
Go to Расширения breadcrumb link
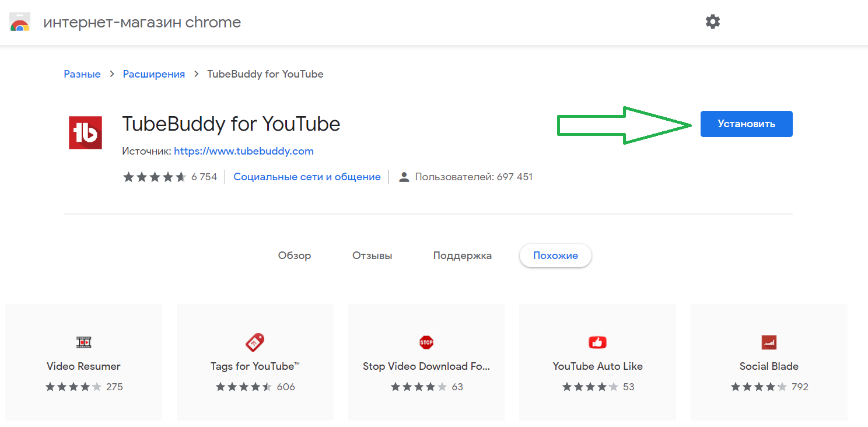click(154, 74)
